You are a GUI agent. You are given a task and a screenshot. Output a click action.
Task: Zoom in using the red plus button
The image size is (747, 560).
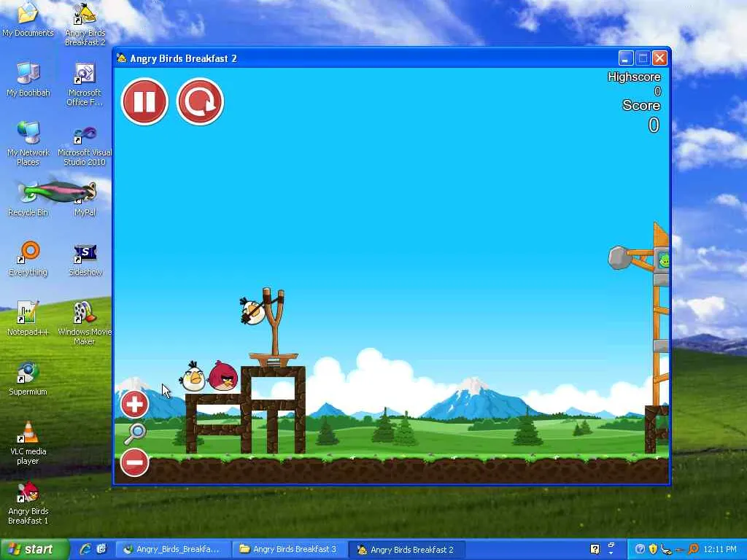(x=134, y=404)
